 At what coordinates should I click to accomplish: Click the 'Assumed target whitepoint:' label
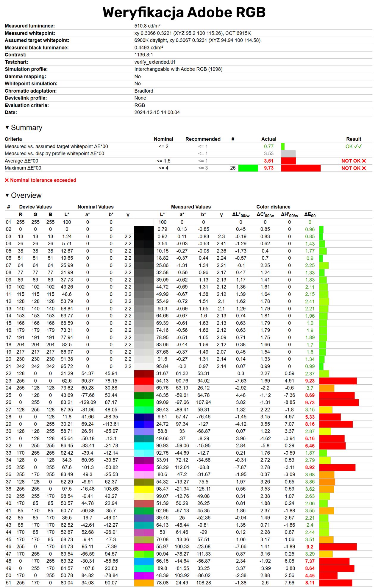pos(37,40)
